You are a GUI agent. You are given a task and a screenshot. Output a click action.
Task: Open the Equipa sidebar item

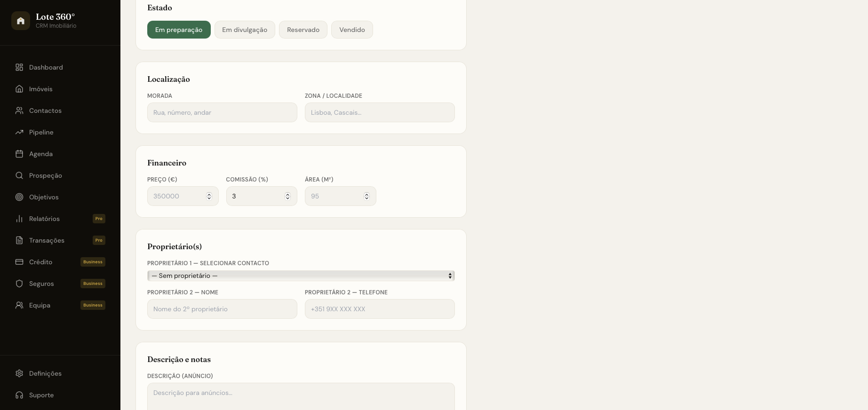point(60,305)
